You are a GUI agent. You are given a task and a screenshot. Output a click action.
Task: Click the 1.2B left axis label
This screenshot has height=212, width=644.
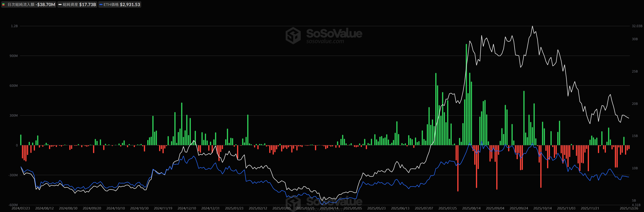pos(14,26)
